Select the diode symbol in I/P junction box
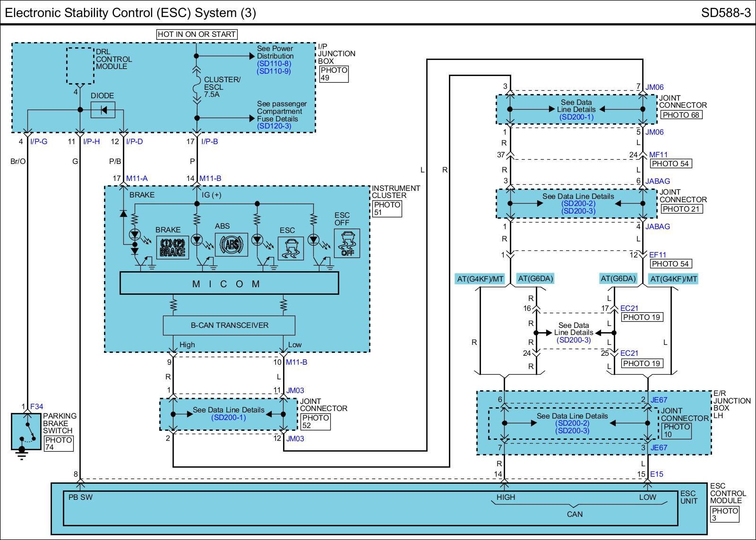The image size is (756, 540). (103, 110)
